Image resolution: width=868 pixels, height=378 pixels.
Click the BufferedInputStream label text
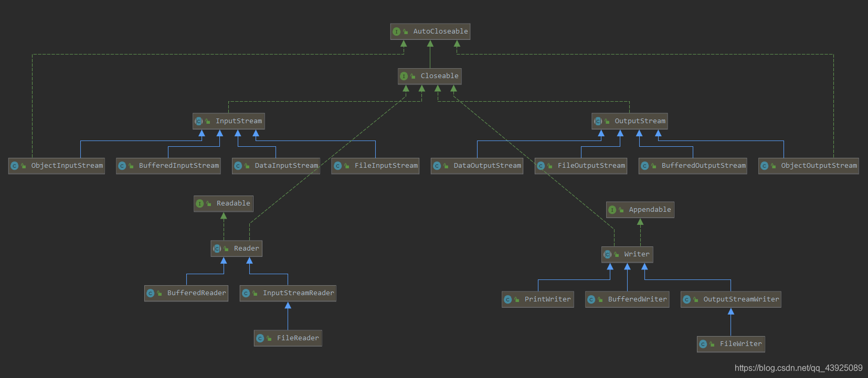(x=179, y=166)
